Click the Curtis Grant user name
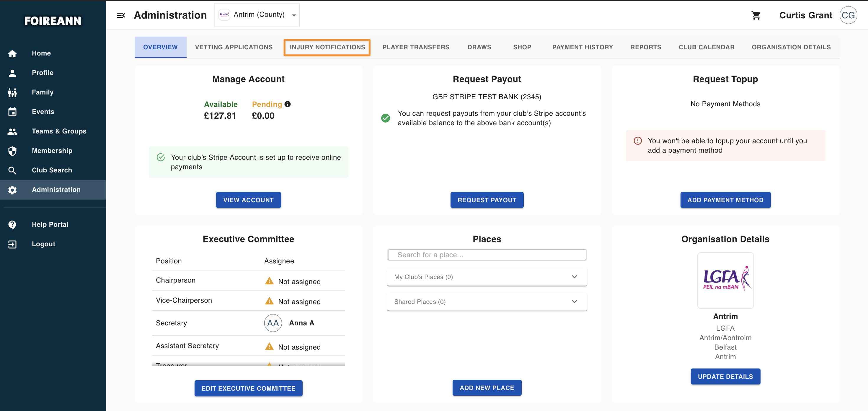Viewport: 868px width, 411px height. click(x=806, y=15)
